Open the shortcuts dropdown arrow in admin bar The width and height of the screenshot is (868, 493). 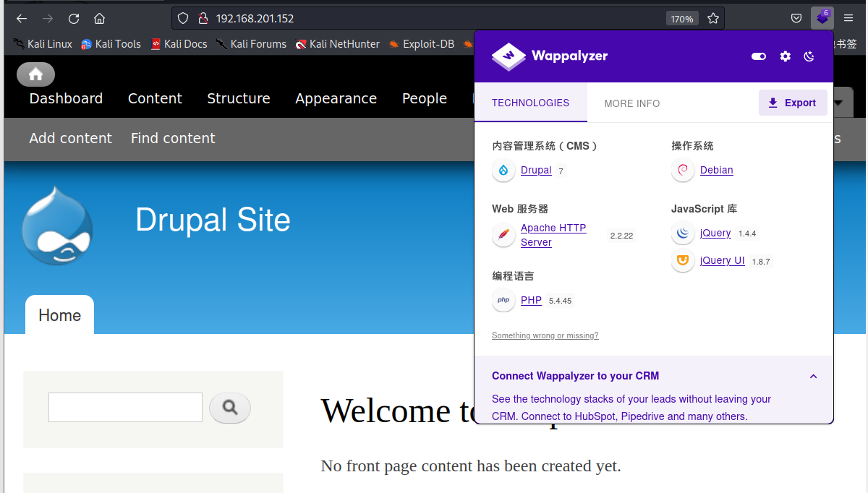coord(838,103)
